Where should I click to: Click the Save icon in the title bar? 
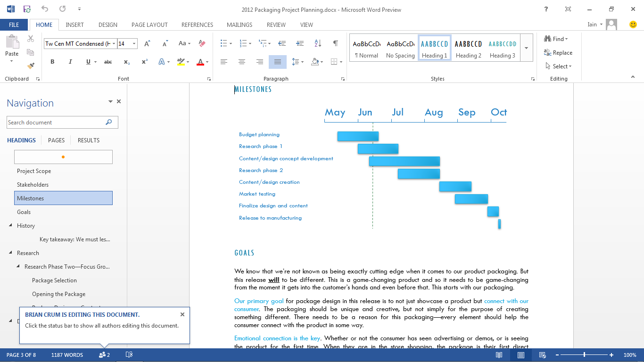click(27, 9)
